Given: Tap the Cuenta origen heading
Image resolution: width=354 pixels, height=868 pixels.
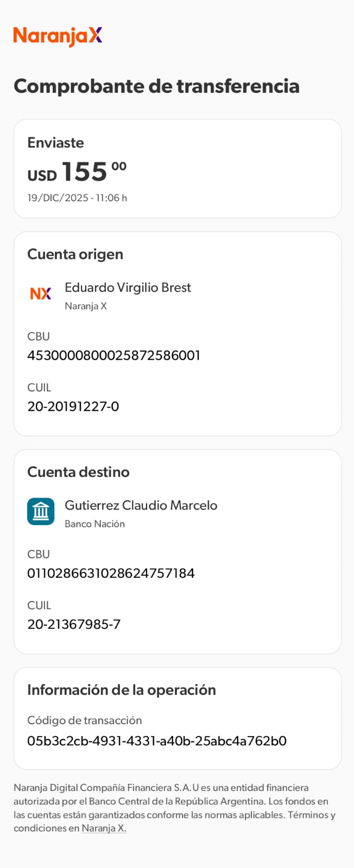Looking at the screenshot, I should click(x=75, y=254).
